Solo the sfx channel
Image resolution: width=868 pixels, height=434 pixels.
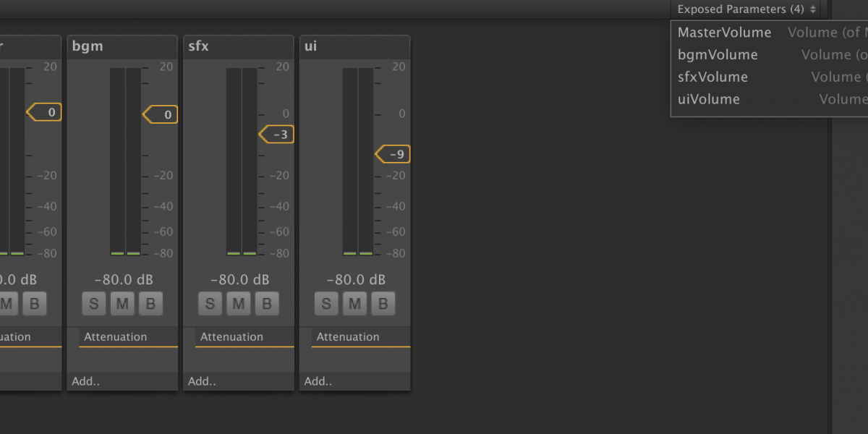[210, 304]
